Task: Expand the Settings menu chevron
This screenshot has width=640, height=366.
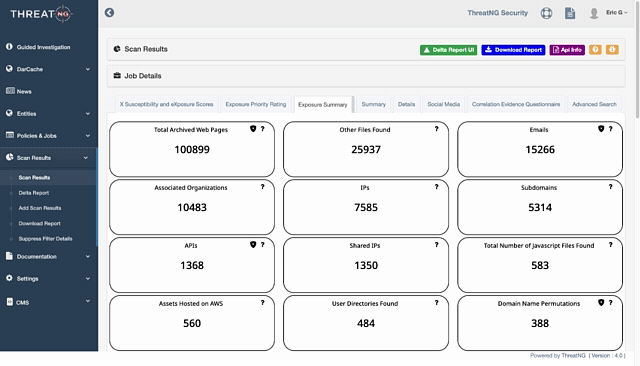Action: (x=88, y=278)
